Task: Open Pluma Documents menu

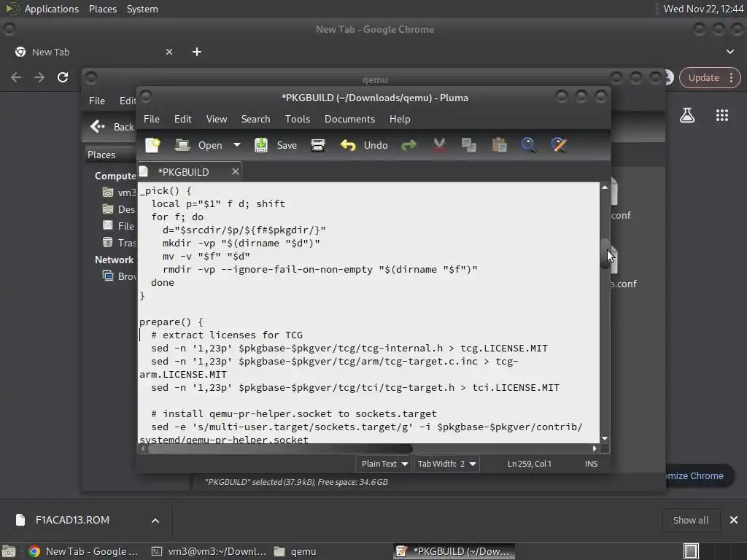Action: click(x=349, y=119)
